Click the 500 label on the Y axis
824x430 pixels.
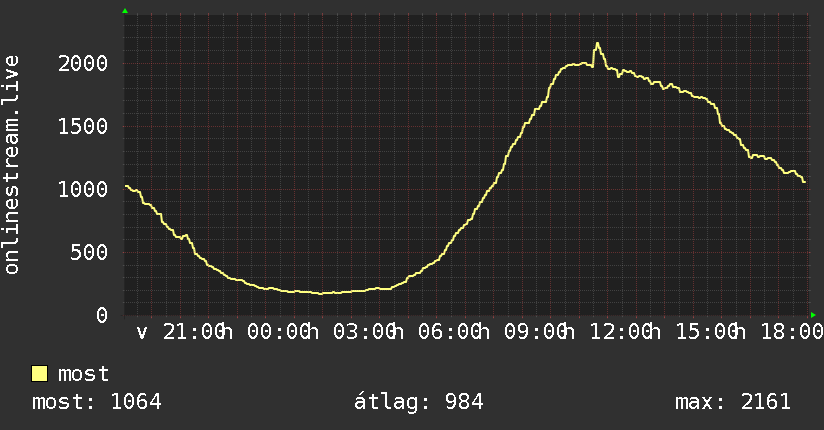tap(89, 253)
